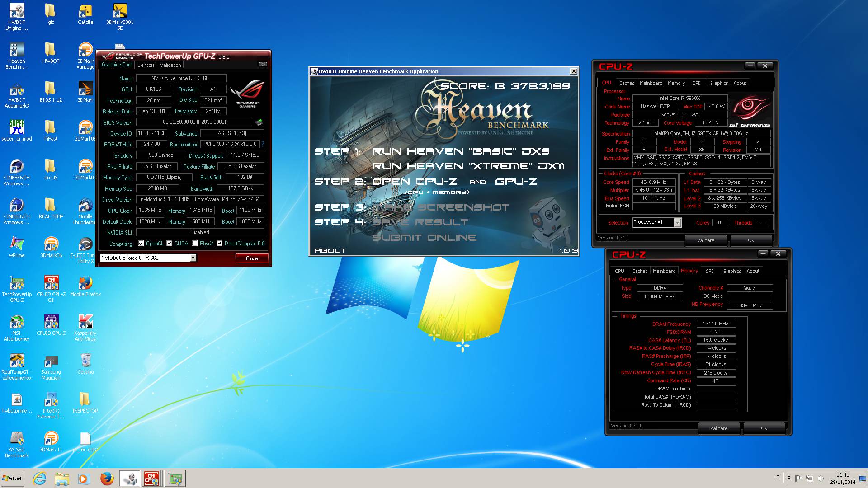868x488 pixels.
Task: Launch wPrime desktop icon
Action: coord(17,247)
